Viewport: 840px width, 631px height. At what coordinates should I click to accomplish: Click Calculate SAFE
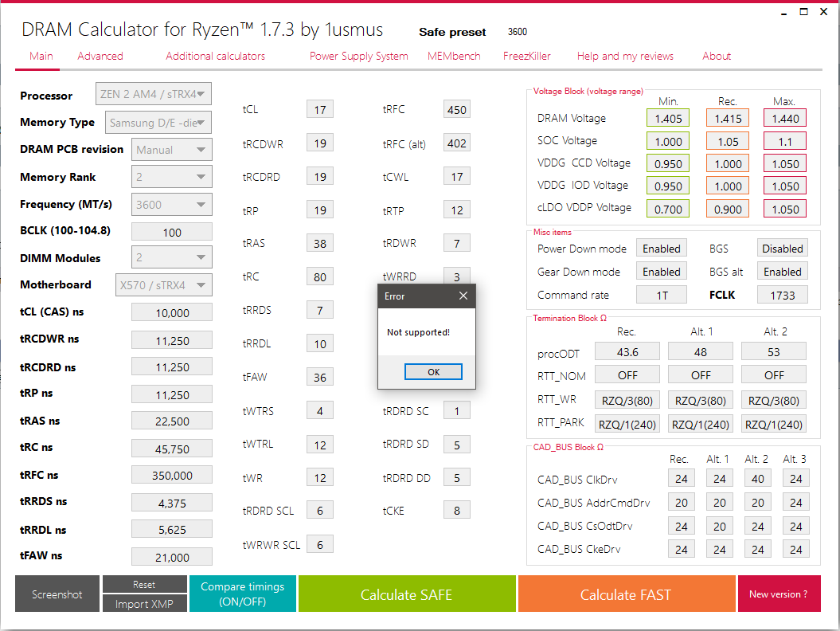point(407,594)
